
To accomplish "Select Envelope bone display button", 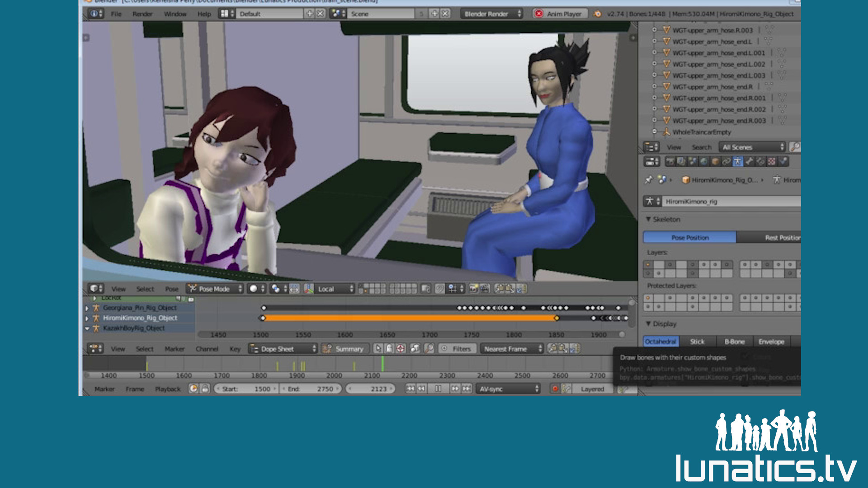I will coord(771,342).
